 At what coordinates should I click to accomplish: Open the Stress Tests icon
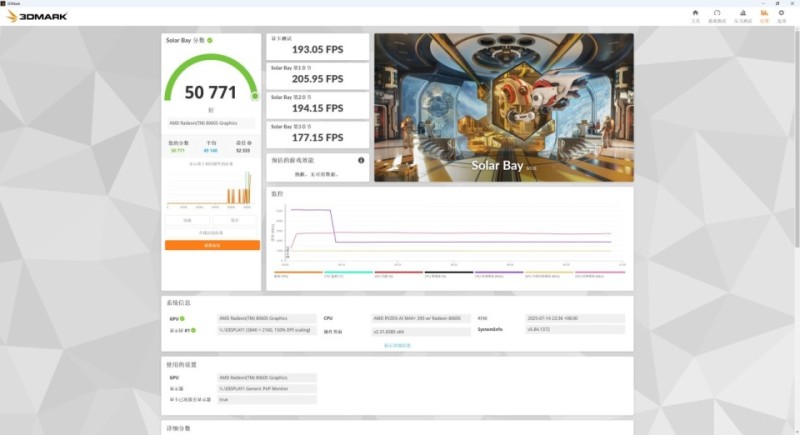742,15
